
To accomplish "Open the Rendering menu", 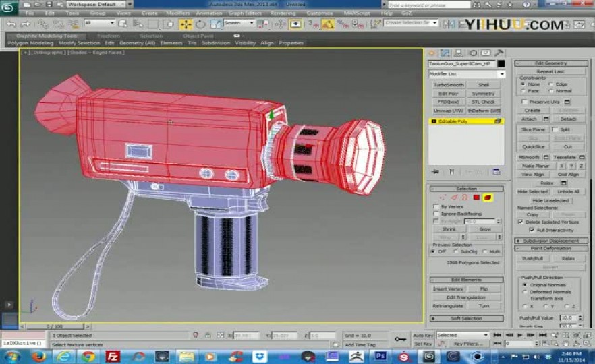I will (x=283, y=13).
